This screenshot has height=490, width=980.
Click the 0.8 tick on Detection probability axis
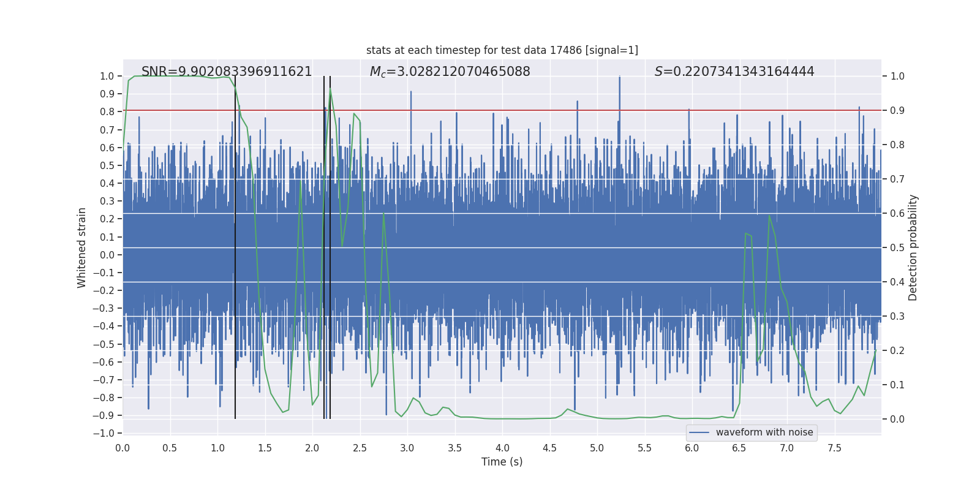coord(897,145)
